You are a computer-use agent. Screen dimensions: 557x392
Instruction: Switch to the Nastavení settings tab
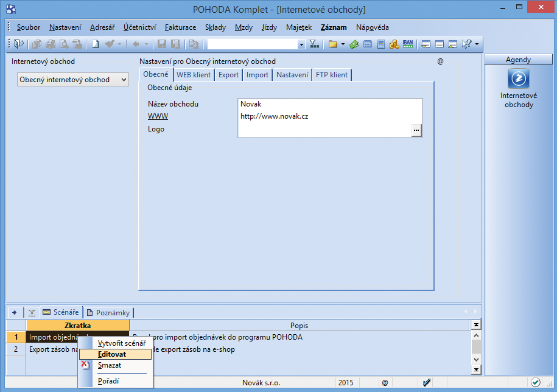[292, 74]
